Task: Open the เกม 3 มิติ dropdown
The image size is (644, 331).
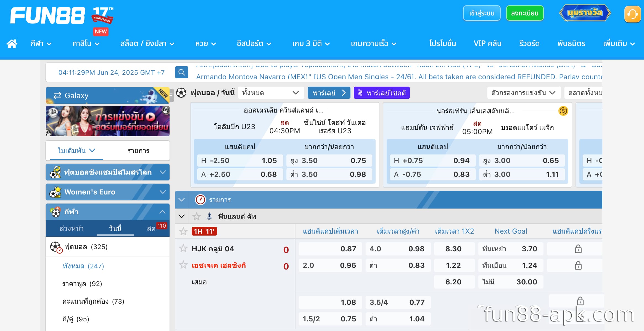Action: click(311, 44)
